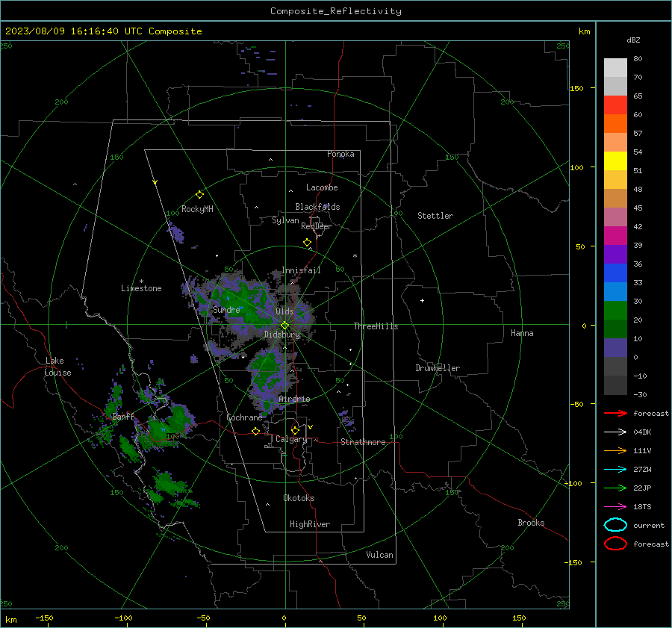Click the yellow diamond marker below RedDeer
This screenshot has height=628, width=672.
[308, 243]
